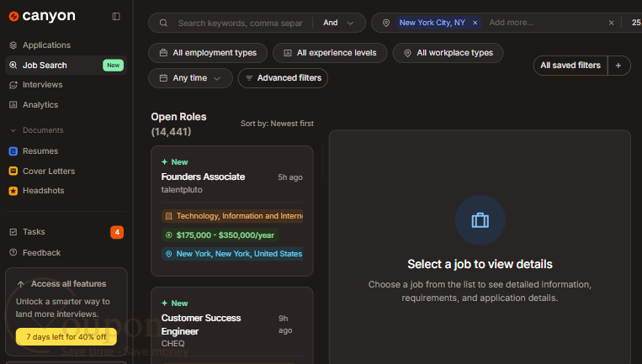
Task: Click the 9h ago timestamp
Action: tap(285, 324)
